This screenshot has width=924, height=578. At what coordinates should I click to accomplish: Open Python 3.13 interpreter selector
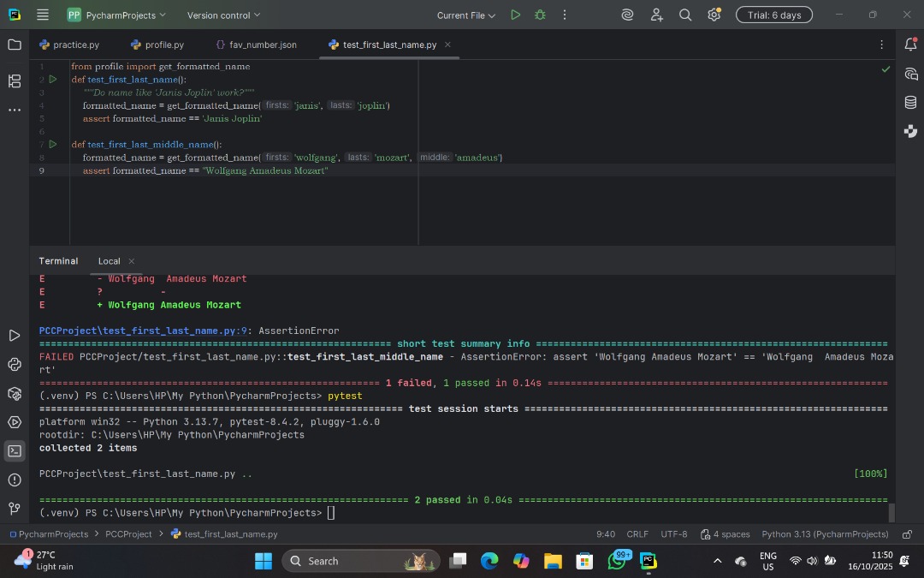pos(825,534)
